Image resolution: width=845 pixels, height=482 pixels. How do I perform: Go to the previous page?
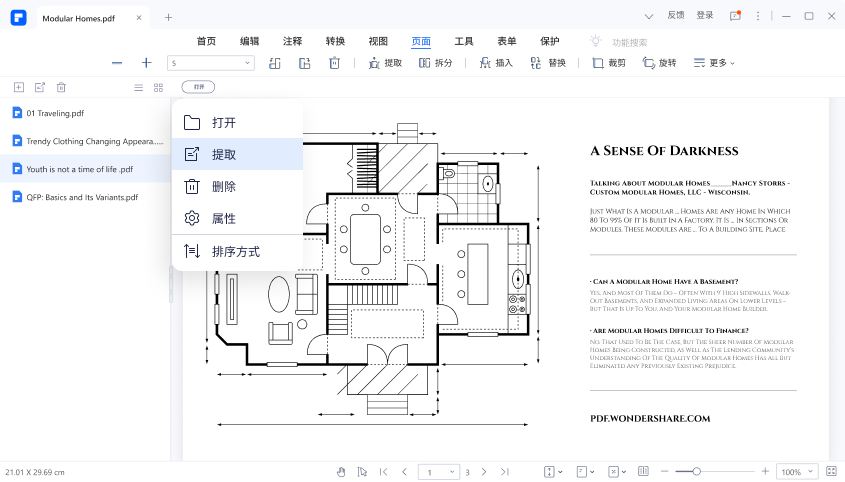[x=404, y=471]
